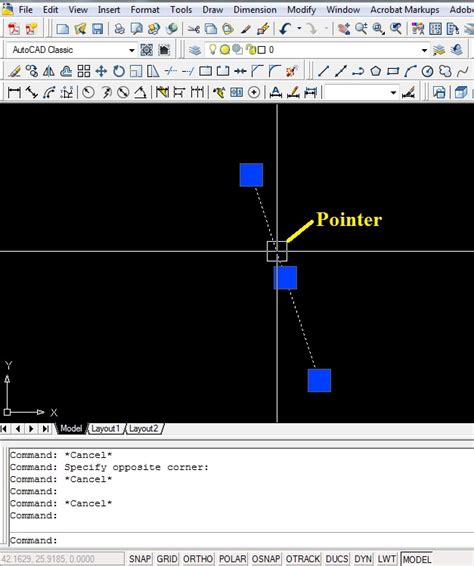Viewport: 474px width, 566px height.
Task: Click the top blue grip on the arc
Action: [x=251, y=175]
